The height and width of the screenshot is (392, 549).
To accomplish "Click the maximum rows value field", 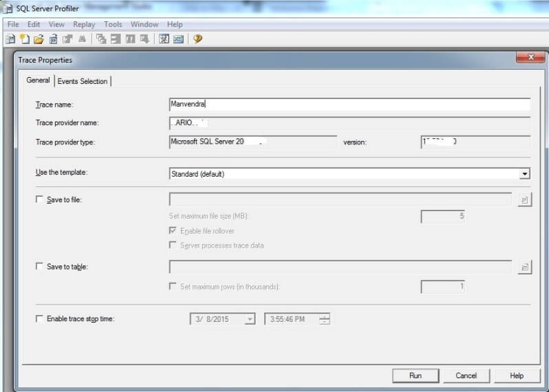I will (x=443, y=287).
